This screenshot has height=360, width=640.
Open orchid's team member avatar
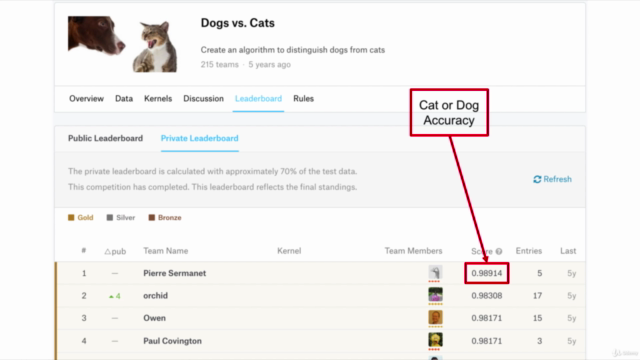pyautogui.click(x=435, y=295)
